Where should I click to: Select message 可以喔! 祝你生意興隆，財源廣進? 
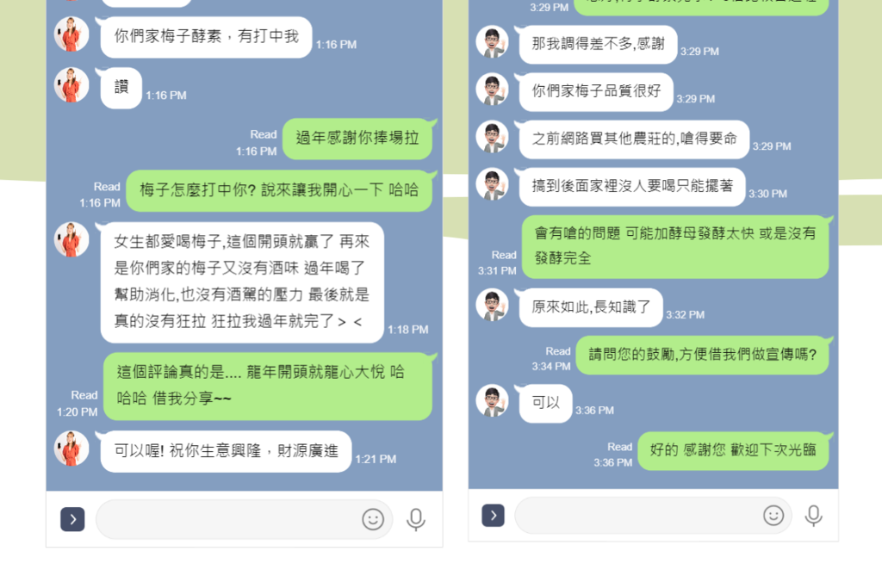[227, 451]
